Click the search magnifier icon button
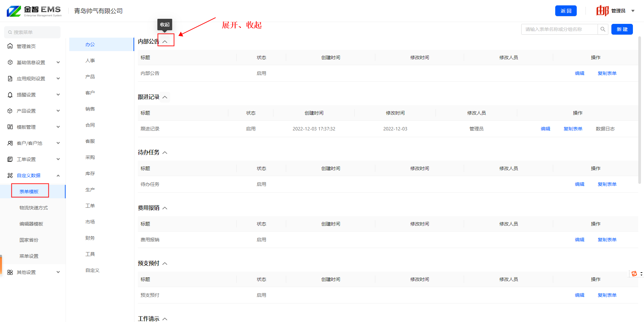The width and height of the screenshot is (644, 322). pos(603,29)
